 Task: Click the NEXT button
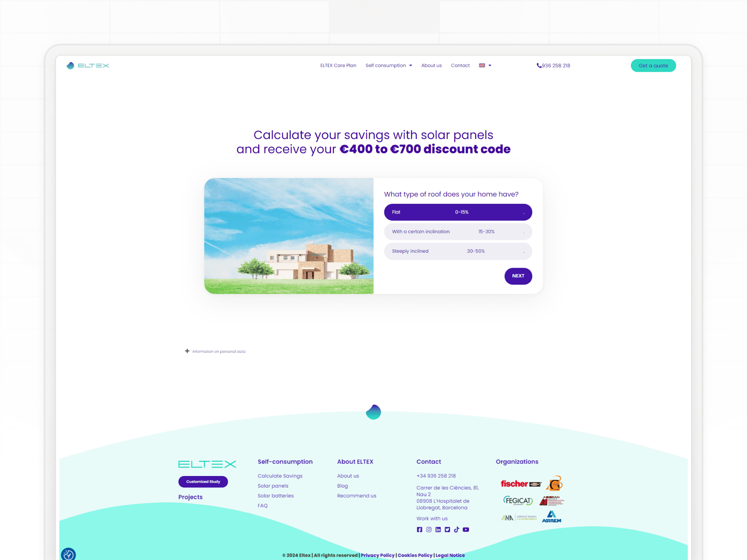(518, 275)
